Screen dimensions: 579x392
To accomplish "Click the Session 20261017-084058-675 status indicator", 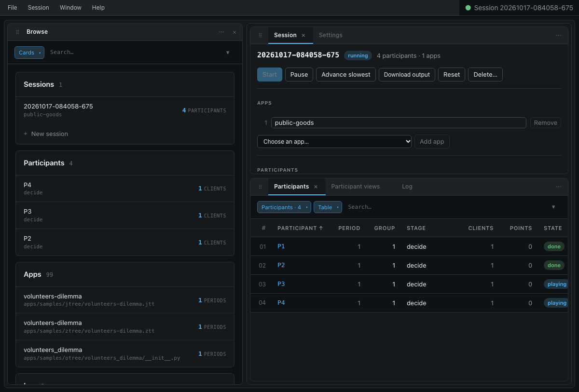I will (x=519, y=8).
